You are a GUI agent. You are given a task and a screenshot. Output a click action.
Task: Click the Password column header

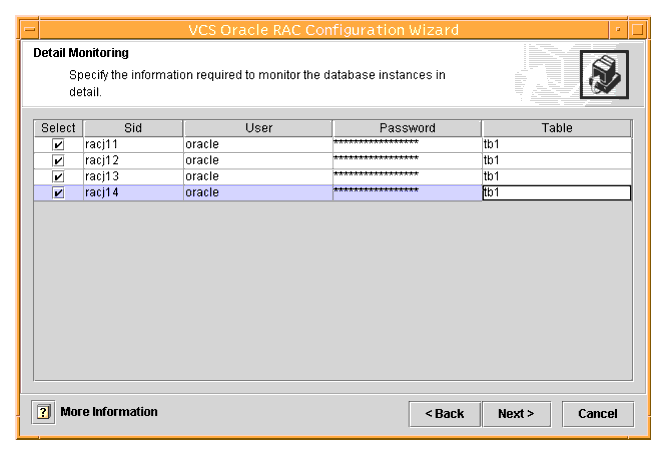(407, 129)
